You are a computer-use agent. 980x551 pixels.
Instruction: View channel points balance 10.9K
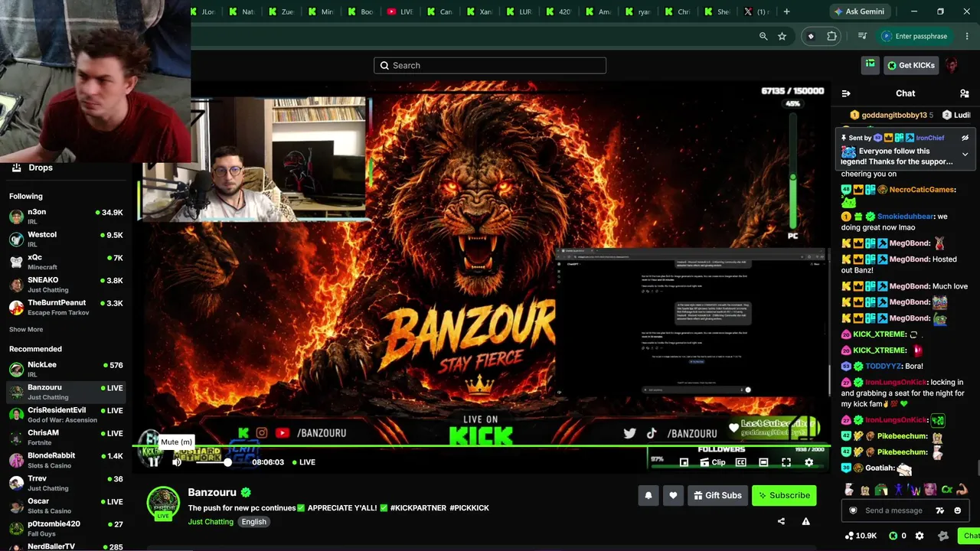click(861, 536)
